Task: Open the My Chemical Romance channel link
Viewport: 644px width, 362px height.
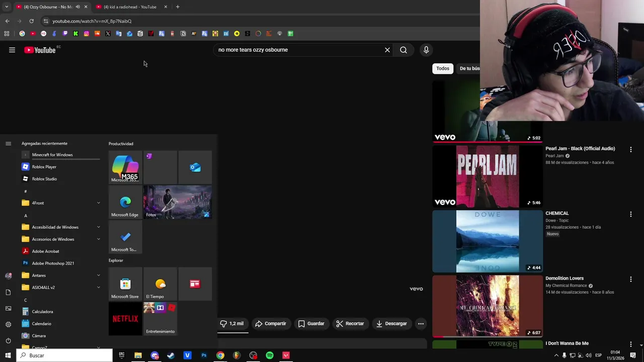Action: tap(566, 286)
